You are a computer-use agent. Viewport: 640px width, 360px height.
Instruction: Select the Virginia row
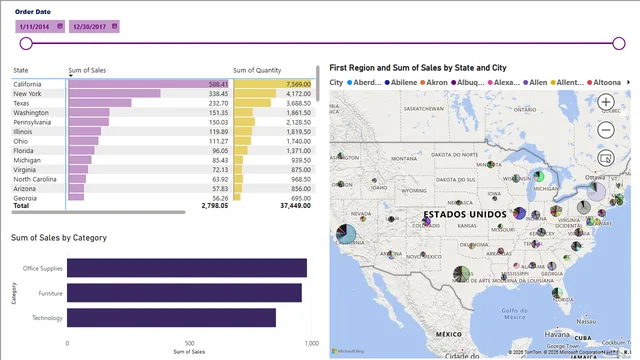pos(162,169)
